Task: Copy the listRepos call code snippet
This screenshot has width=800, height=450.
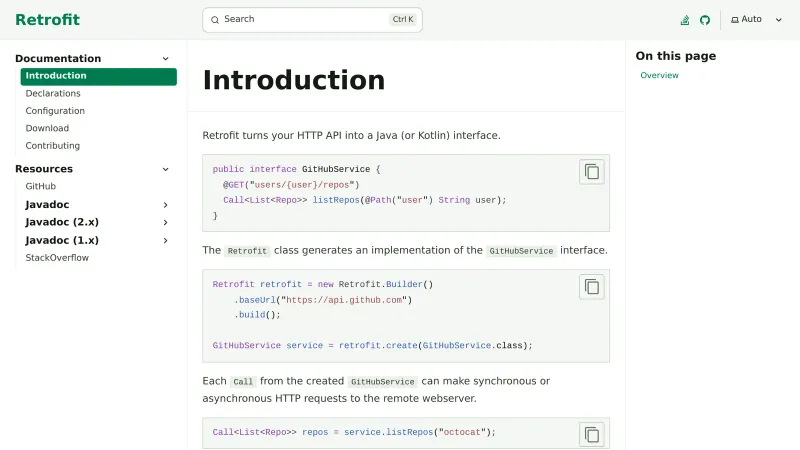Action: coord(592,434)
